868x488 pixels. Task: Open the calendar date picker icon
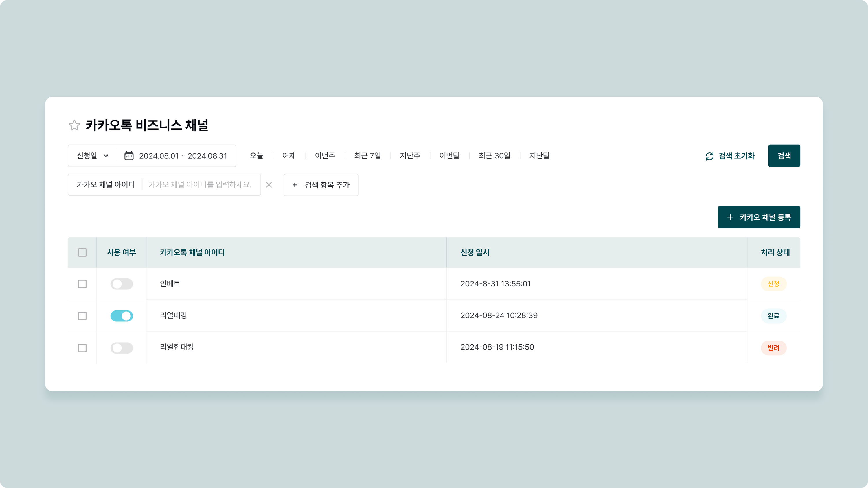click(129, 156)
